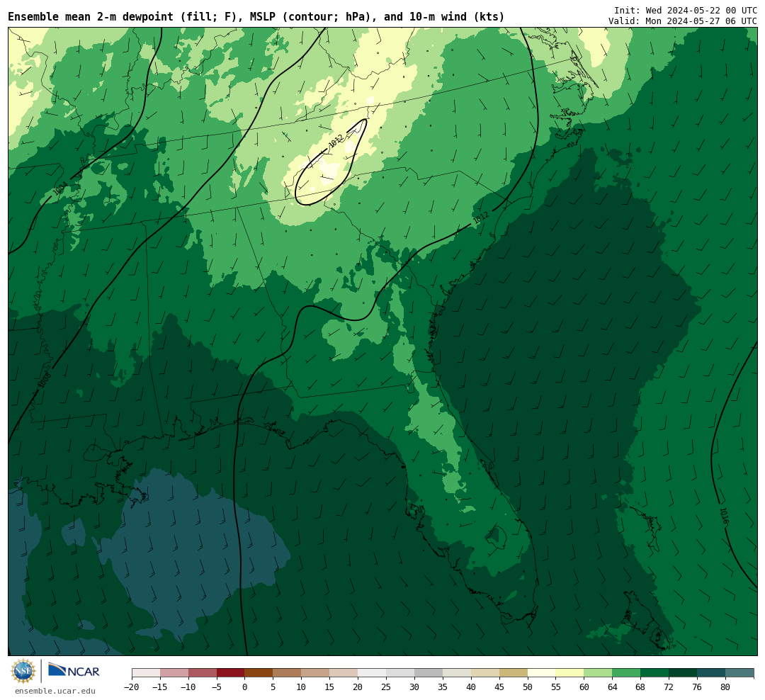765x700 pixels.
Task: Pick the dark green swatch between 68 and 72
Action: pyautogui.click(x=654, y=673)
